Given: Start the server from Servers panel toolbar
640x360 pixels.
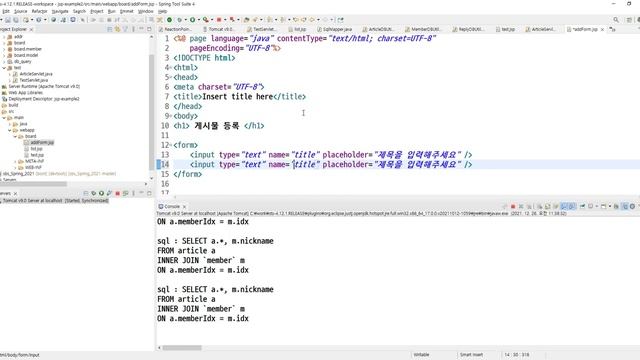Looking at the screenshot, I should pyautogui.click(x=101, y=193).
